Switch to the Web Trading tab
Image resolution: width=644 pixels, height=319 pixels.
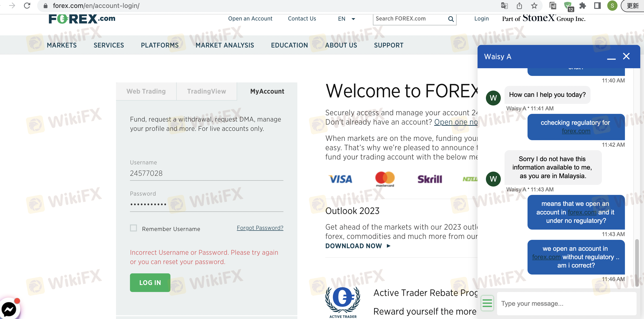coord(146,92)
